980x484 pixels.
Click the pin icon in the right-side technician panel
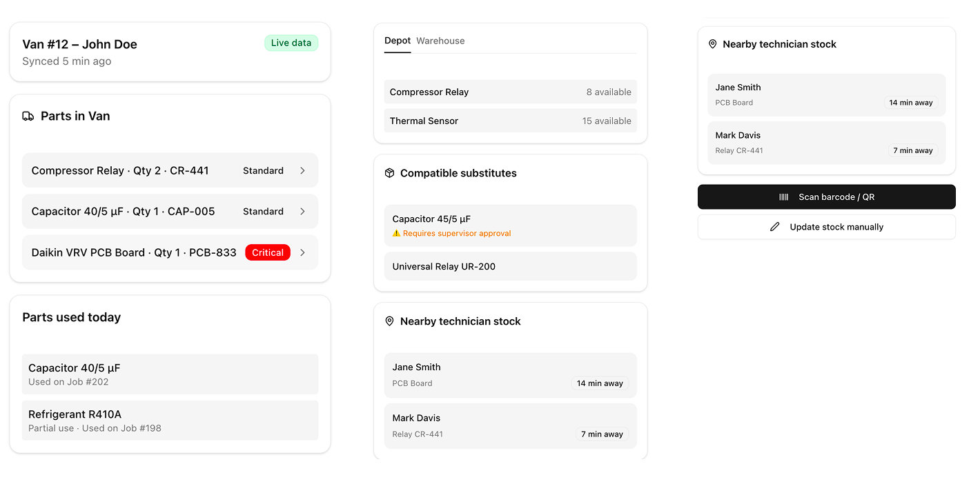712,43
